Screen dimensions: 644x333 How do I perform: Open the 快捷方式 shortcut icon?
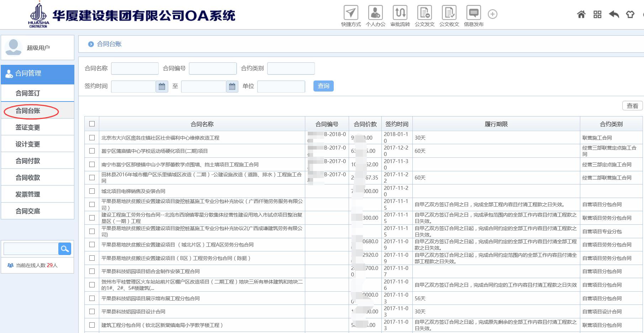coord(351,13)
